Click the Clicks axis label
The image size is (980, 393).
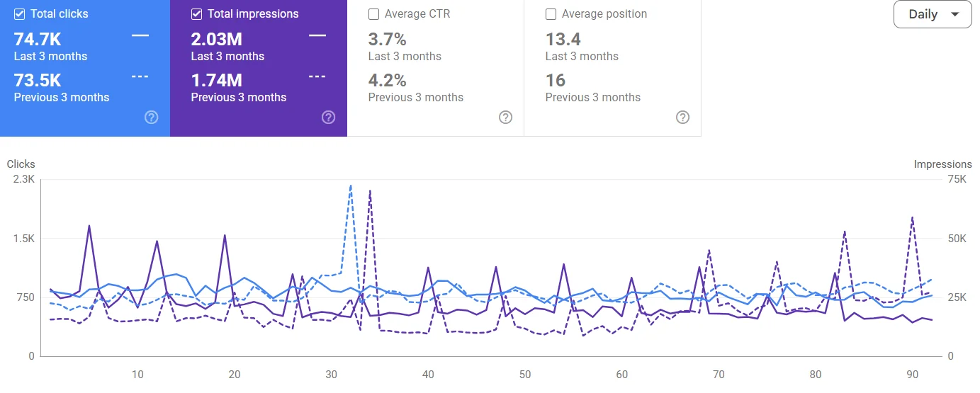[21, 164]
